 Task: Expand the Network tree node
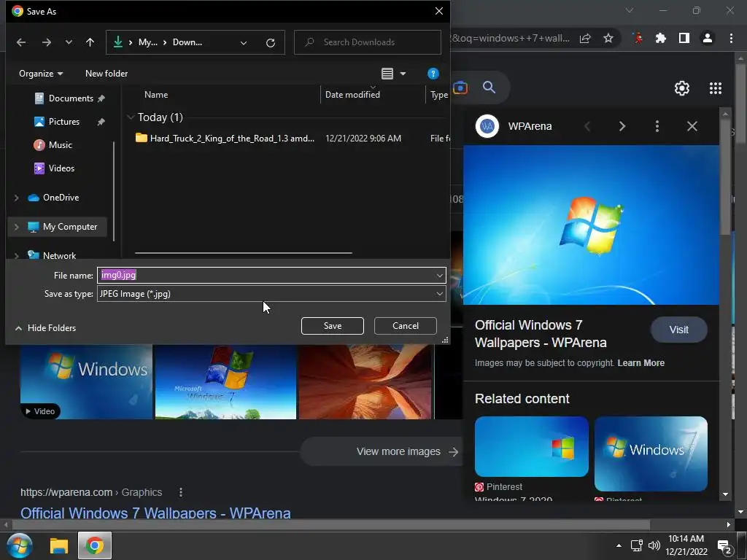pyautogui.click(x=17, y=255)
